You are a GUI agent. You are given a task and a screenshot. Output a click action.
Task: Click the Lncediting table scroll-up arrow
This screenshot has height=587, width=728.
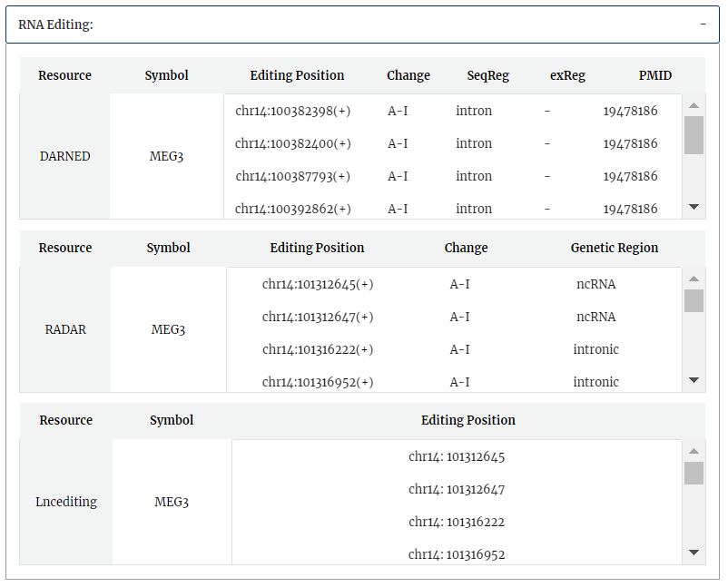point(694,451)
